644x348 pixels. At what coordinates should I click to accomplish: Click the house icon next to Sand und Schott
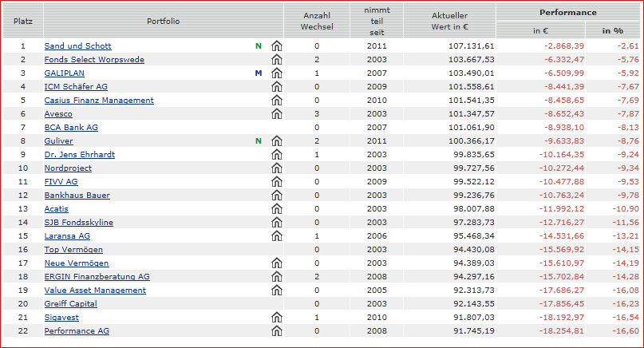(277, 46)
